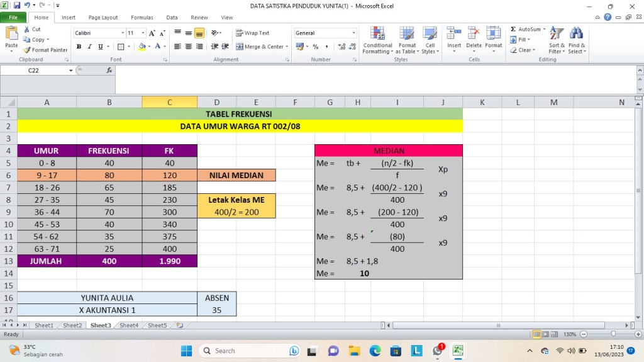Toggle Wrap Text for the cell
644x362 pixels.
[253, 33]
